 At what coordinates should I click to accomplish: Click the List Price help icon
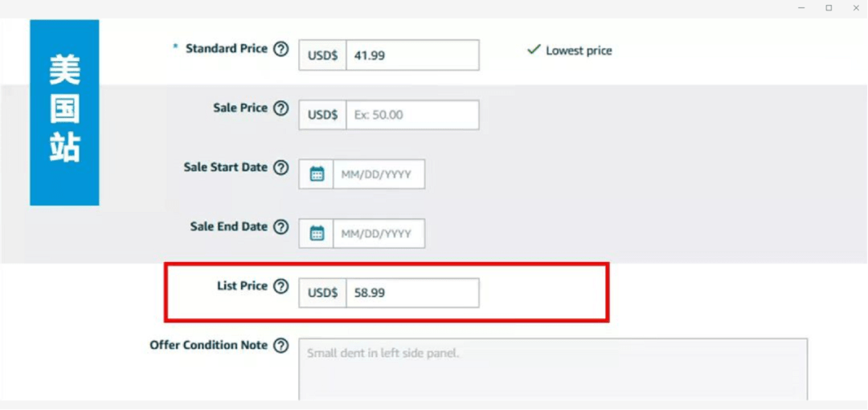(x=280, y=286)
